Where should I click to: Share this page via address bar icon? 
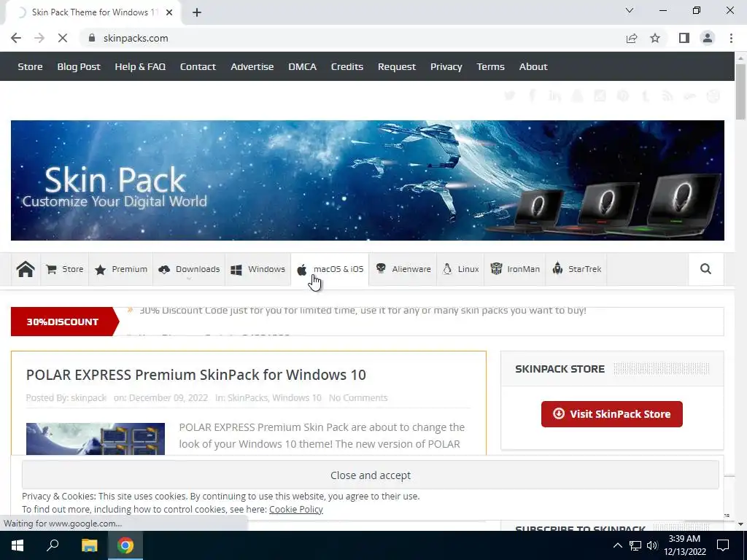(x=632, y=38)
